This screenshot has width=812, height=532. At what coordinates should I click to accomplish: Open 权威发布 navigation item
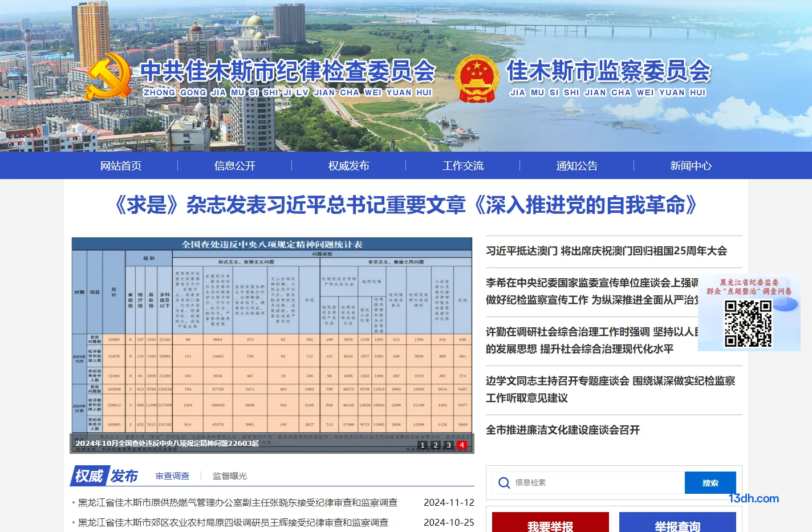(349, 166)
